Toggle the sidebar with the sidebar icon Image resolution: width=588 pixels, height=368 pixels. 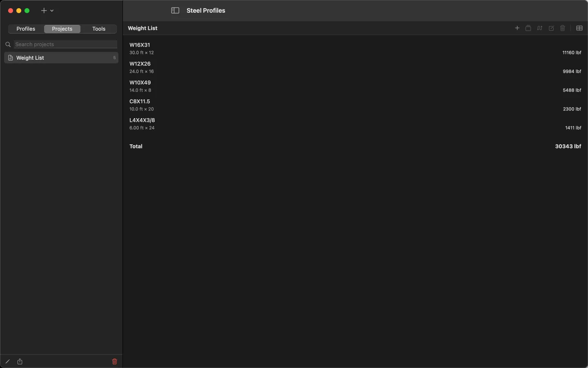pos(175,11)
